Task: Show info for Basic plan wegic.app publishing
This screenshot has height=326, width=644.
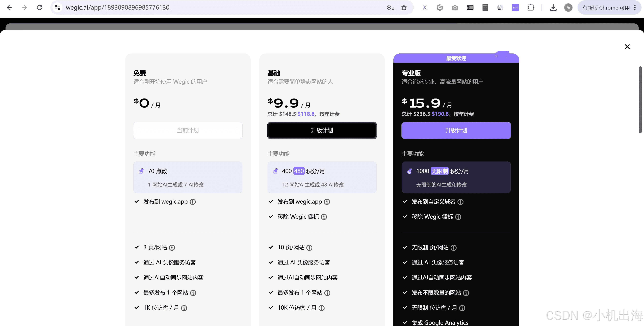Action: tap(327, 202)
